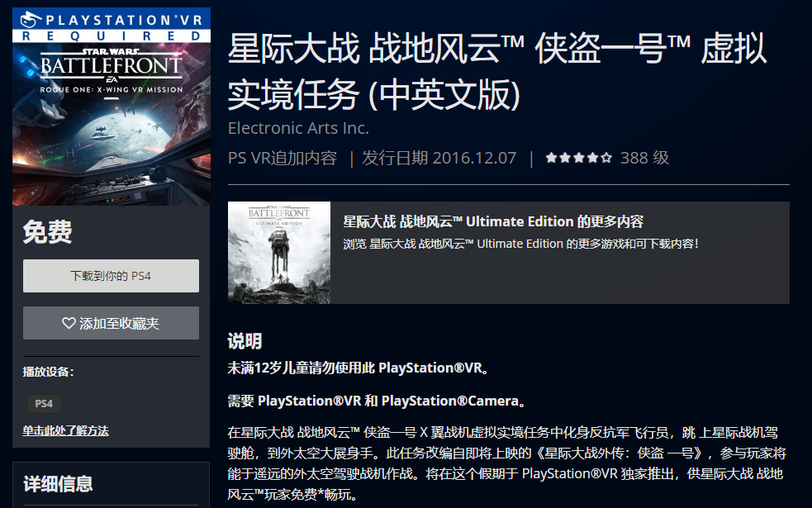Click the 免费 price label
The width and height of the screenshot is (812, 508).
[x=48, y=231]
